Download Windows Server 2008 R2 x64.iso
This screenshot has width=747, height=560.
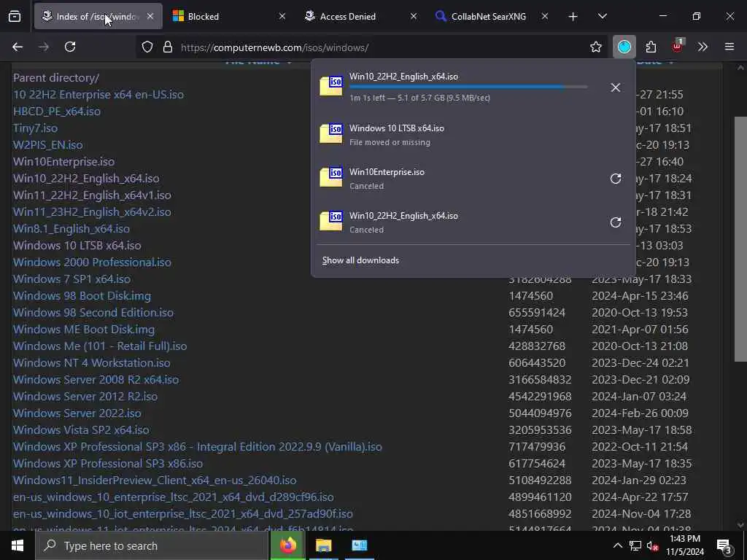pyautogui.click(x=96, y=379)
